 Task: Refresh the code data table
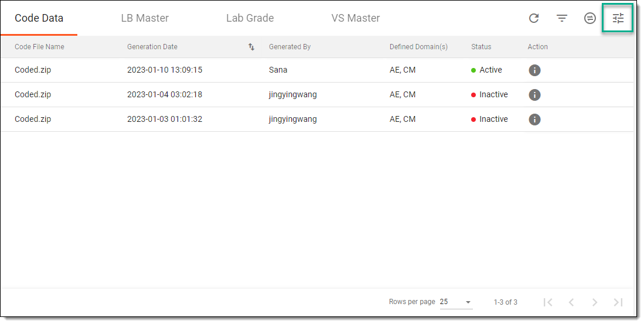533,18
